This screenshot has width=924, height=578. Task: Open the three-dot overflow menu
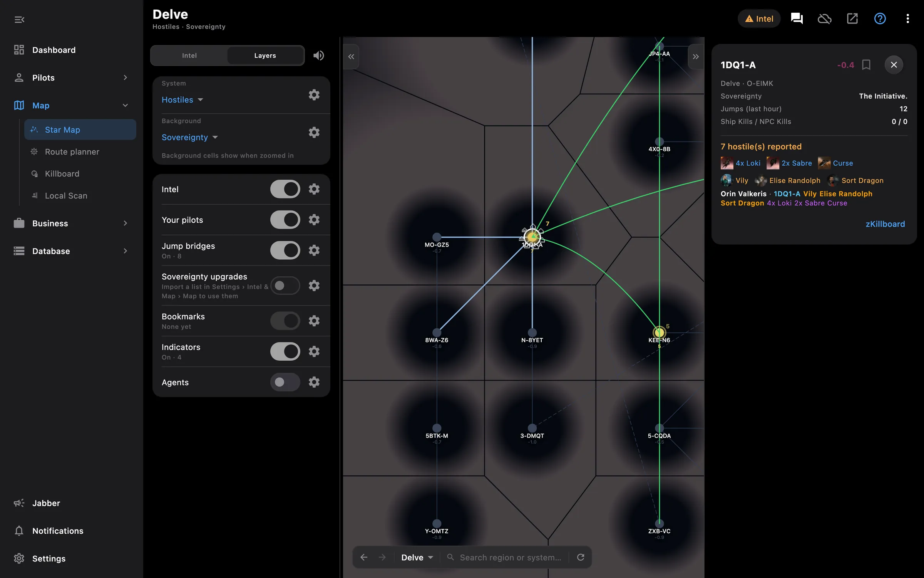pos(907,18)
